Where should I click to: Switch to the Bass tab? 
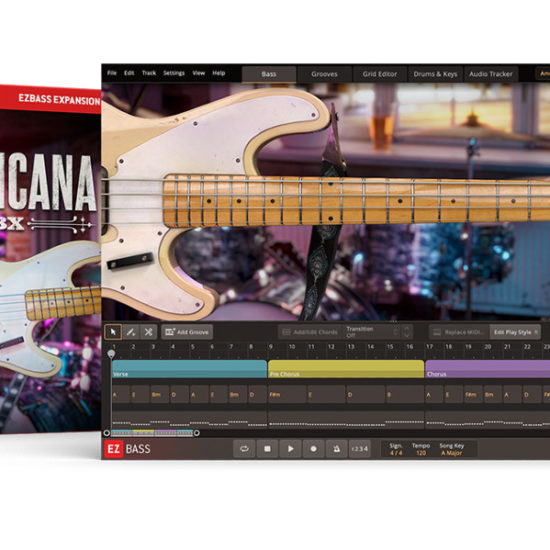[x=269, y=74]
